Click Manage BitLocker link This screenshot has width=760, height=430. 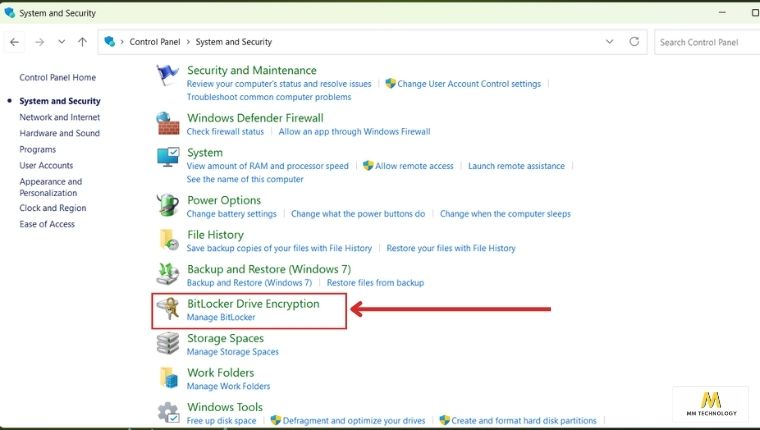221,317
